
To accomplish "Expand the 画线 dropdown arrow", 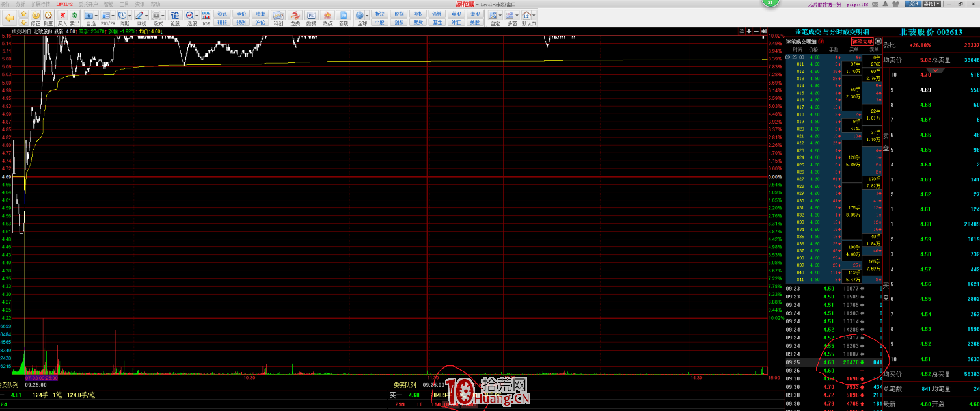I will (146, 16).
